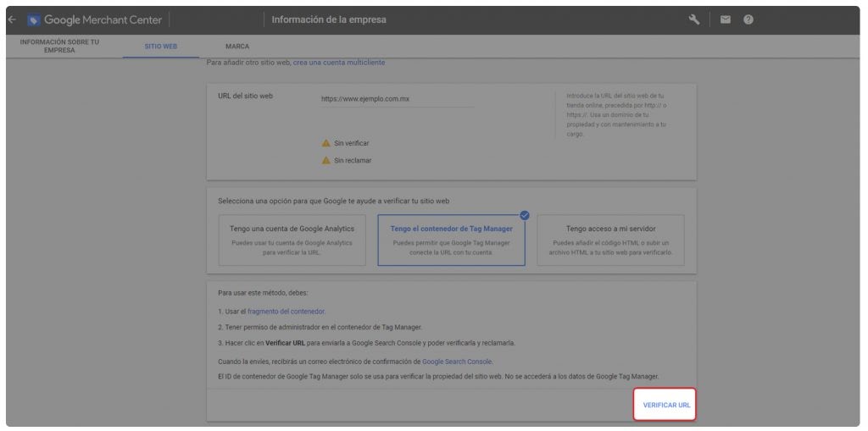Image resolution: width=868 pixels, height=431 pixels.
Task: Click the website URL input field
Action: [x=397, y=100]
